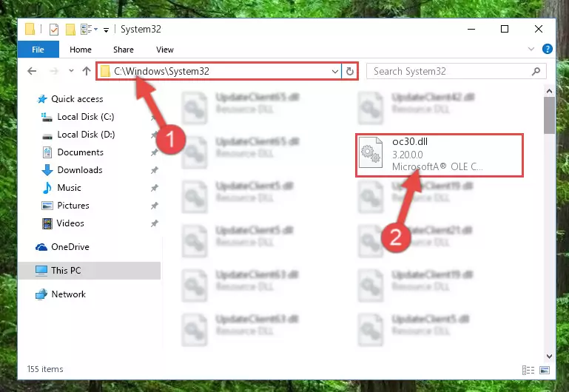
Task: Expand the address bar history dropdown
Action: pos(335,72)
